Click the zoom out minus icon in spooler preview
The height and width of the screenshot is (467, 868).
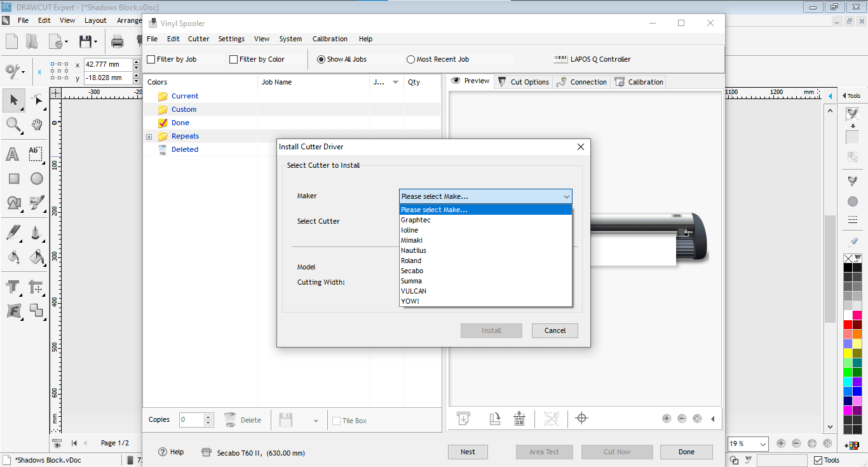(x=682, y=419)
